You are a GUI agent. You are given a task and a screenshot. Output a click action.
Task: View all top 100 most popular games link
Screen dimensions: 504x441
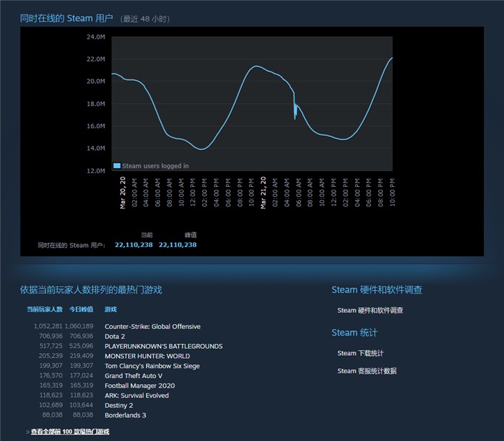point(70,431)
